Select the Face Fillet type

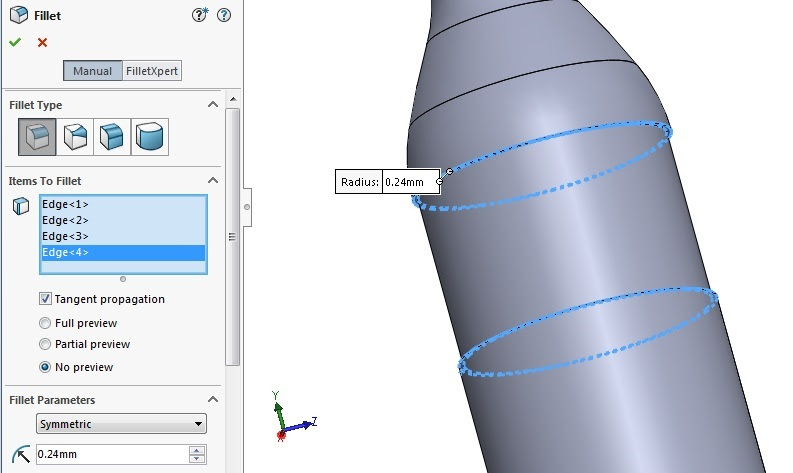tap(112, 137)
